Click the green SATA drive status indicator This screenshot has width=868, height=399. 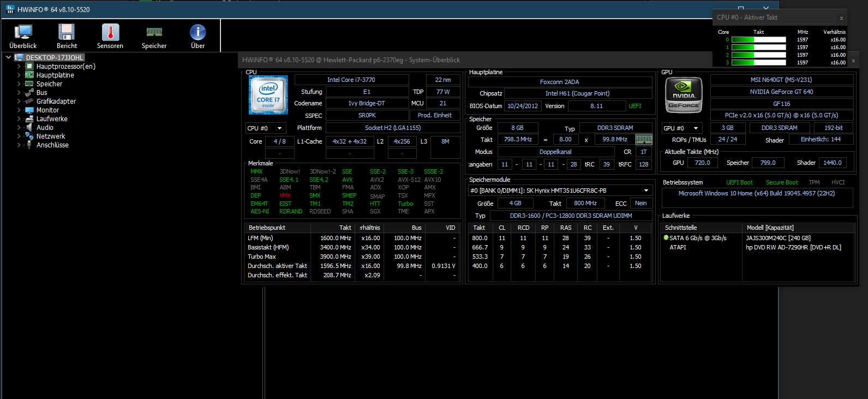[x=666, y=237]
